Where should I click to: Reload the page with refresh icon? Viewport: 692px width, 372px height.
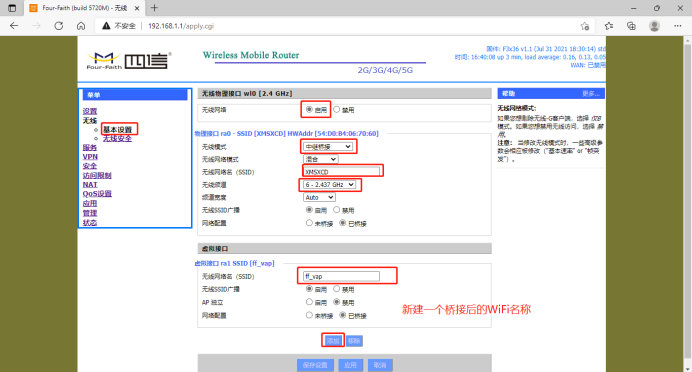tap(58, 26)
